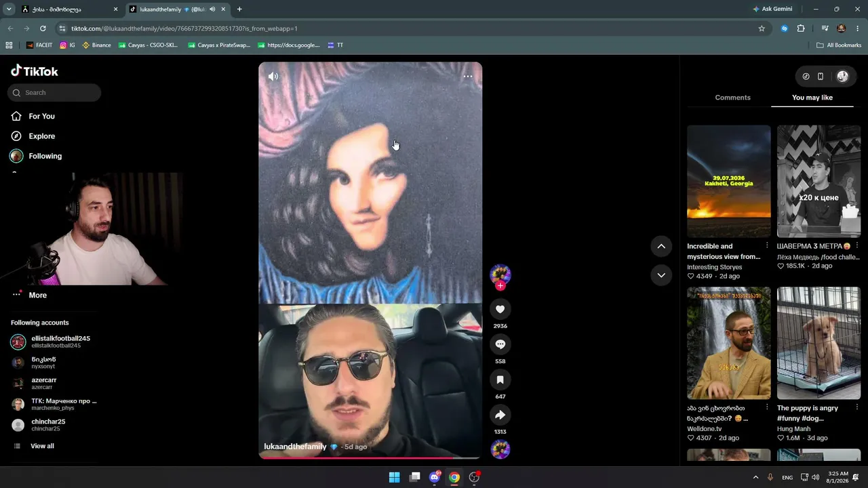Seek in the video progress bar
868x488 pixels.
[370, 458]
